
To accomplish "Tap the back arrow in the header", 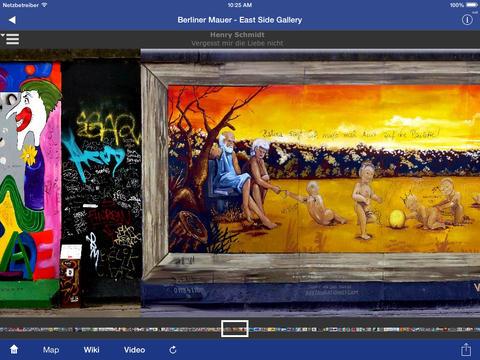I will (x=12, y=20).
